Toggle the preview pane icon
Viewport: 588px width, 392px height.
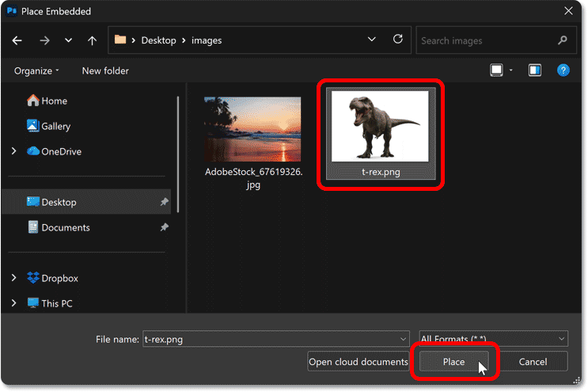point(535,70)
